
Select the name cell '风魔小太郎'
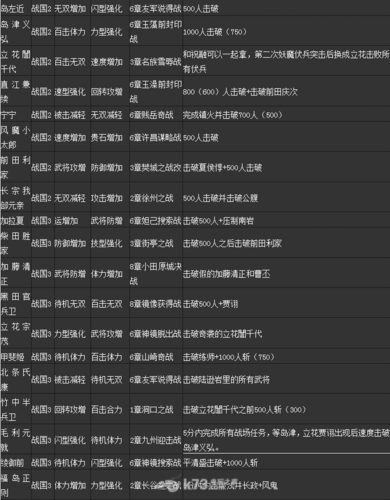click(x=15, y=138)
